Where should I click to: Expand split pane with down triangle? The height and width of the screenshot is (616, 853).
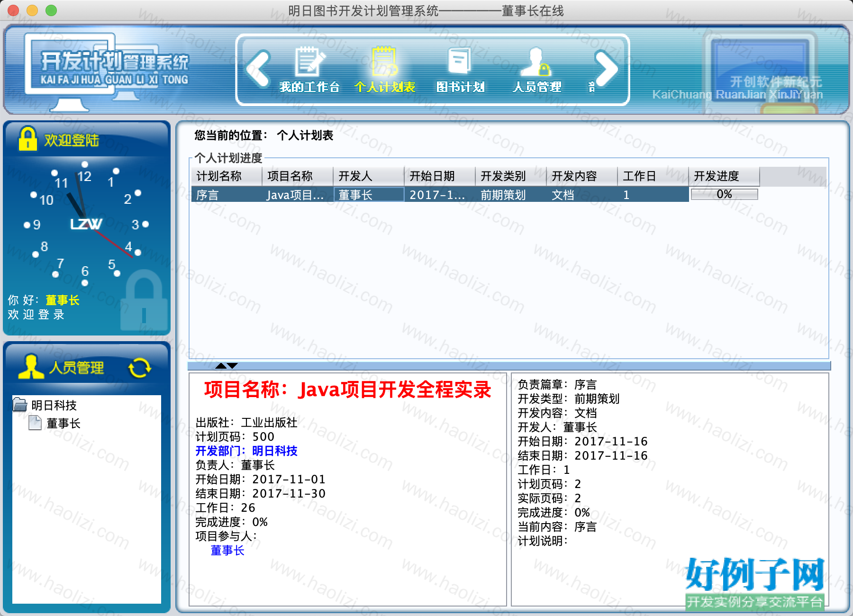pyautogui.click(x=232, y=365)
